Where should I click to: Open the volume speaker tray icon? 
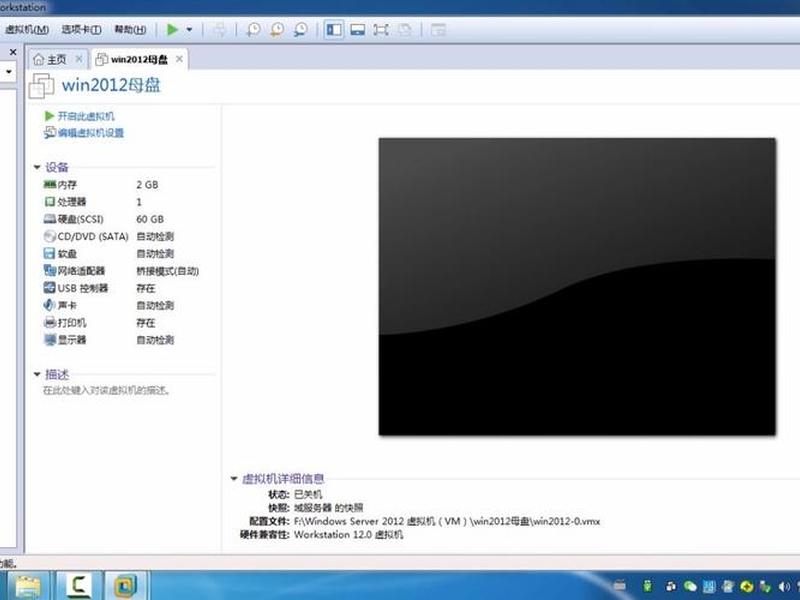click(784, 586)
